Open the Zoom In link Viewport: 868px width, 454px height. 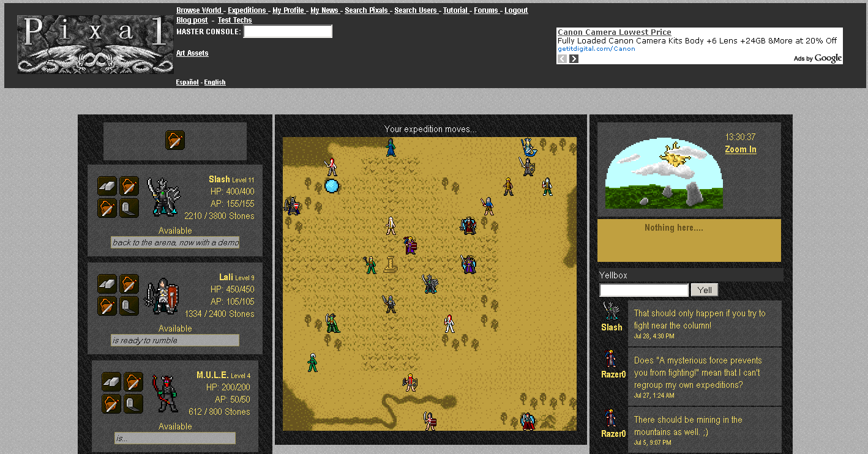point(740,149)
